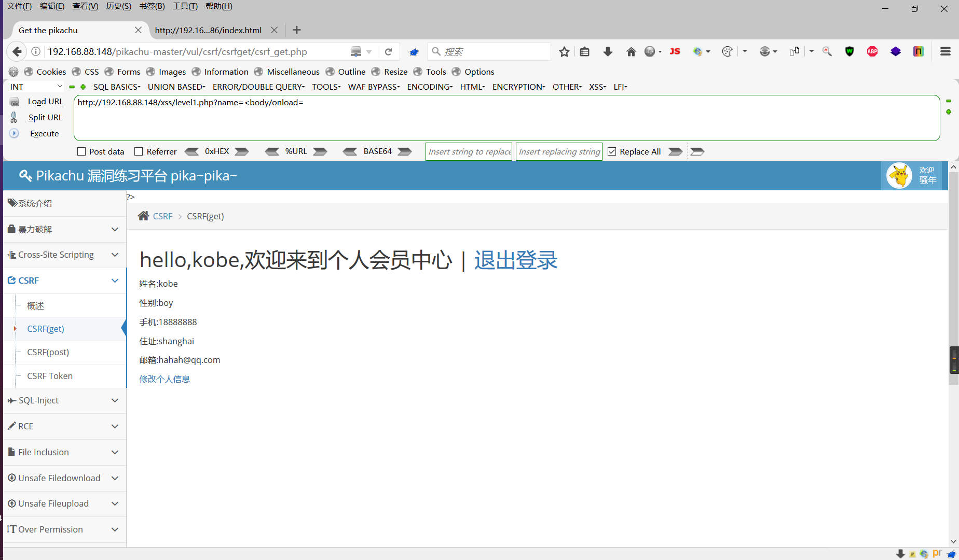This screenshot has width=959, height=560.
Task: Click the 退出登录 logout link
Action: click(515, 261)
